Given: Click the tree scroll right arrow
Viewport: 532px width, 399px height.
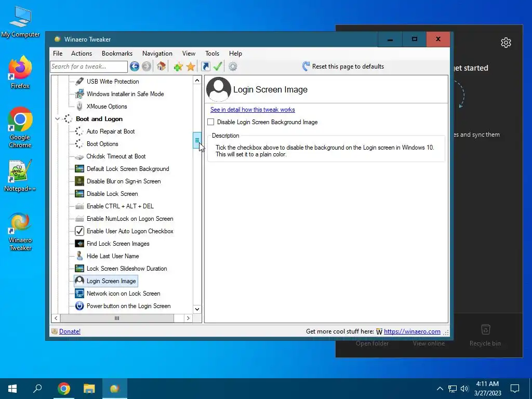Looking at the screenshot, I should click(188, 318).
